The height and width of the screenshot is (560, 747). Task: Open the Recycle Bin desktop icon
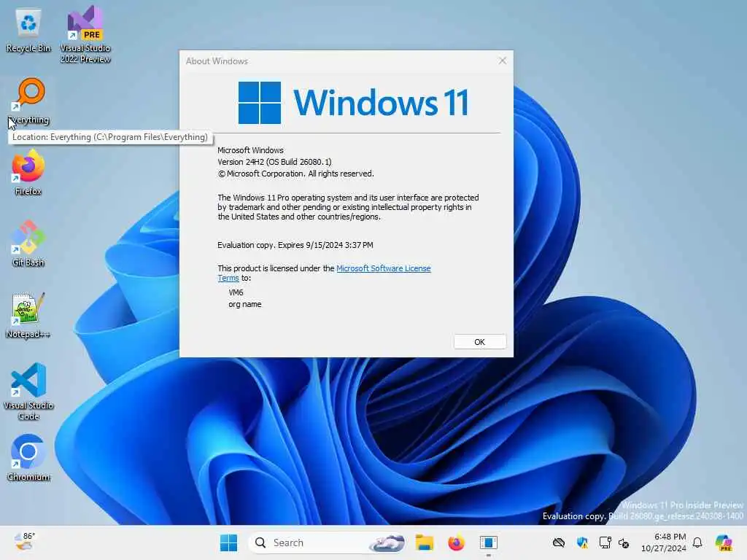pos(28,31)
